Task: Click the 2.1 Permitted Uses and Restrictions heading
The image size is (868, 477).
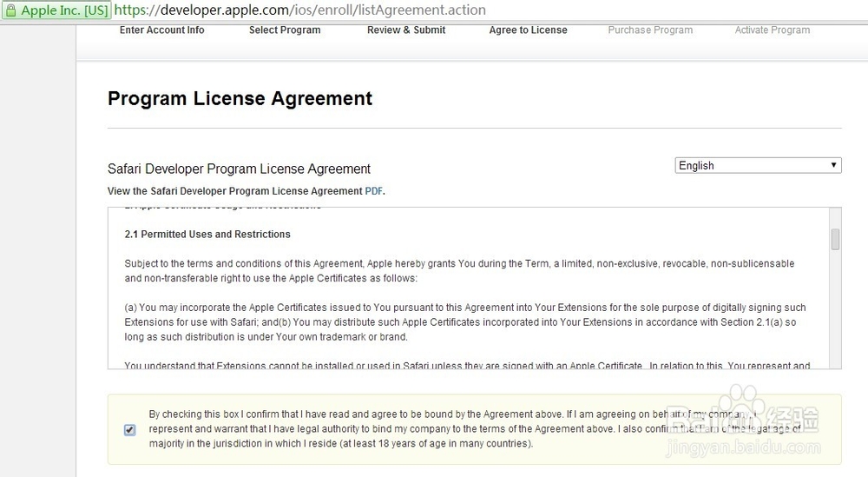Action: pyautogui.click(x=207, y=235)
